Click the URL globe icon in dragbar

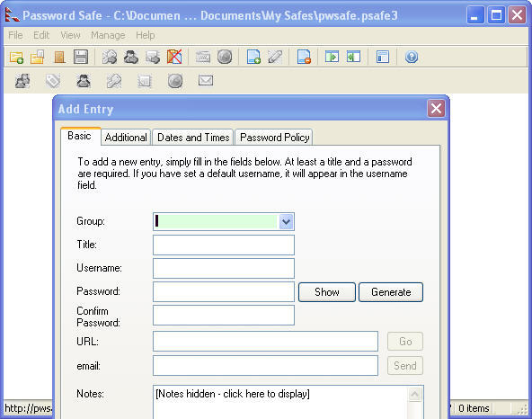175,81
